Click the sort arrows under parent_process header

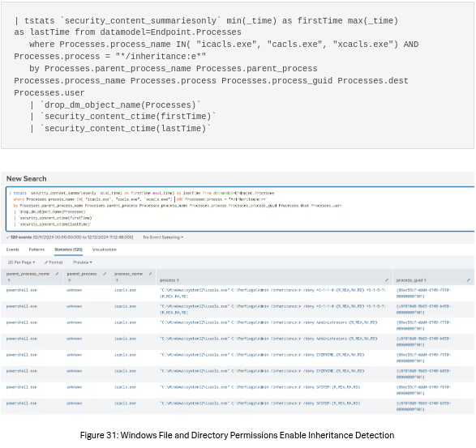pos(70,280)
